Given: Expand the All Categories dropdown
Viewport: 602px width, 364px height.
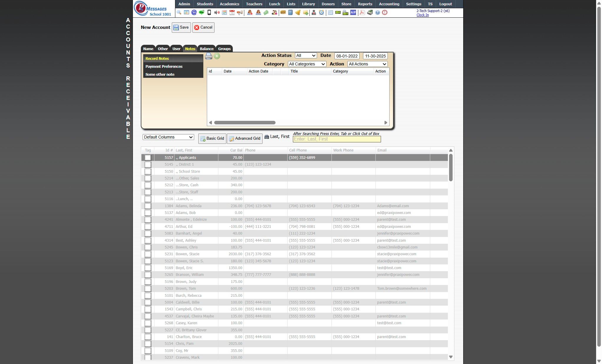Looking at the screenshot, I should 307,64.
